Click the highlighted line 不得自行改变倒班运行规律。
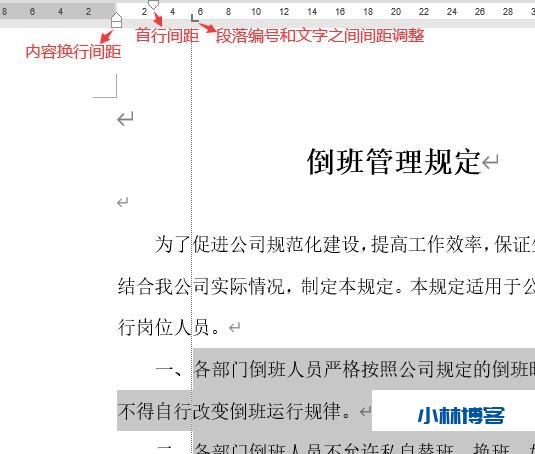 pyautogui.click(x=234, y=411)
